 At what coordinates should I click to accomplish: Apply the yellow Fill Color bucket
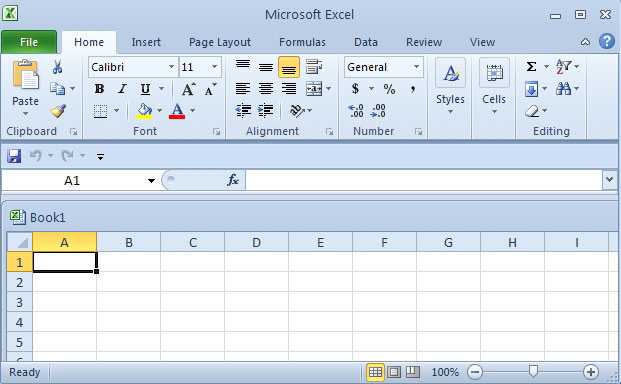click(x=144, y=111)
